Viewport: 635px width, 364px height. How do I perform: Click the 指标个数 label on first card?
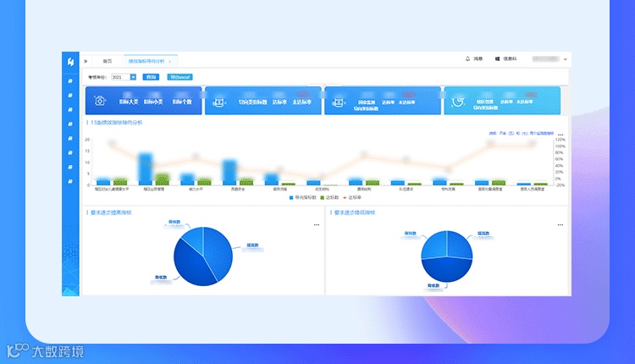pos(182,102)
